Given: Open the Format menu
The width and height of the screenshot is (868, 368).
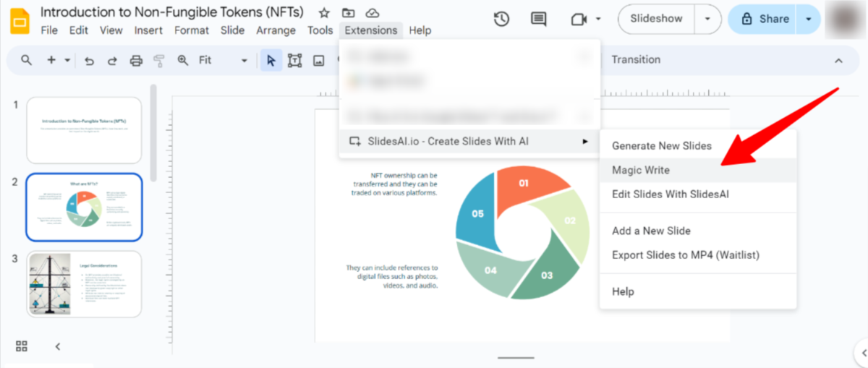Looking at the screenshot, I should tap(192, 30).
